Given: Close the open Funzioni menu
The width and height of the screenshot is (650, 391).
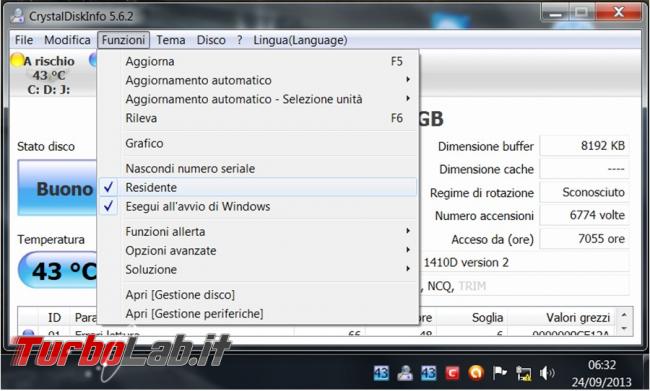Looking at the screenshot, I should point(123,40).
